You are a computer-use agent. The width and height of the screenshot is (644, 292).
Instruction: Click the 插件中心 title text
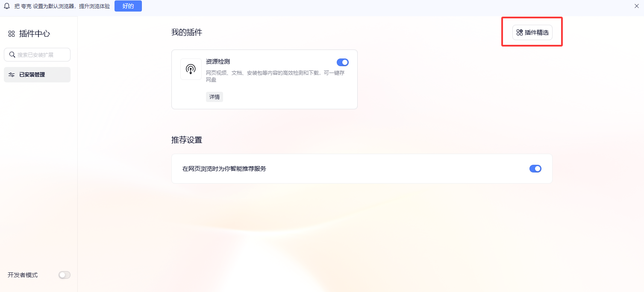click(x=35, y=34)
